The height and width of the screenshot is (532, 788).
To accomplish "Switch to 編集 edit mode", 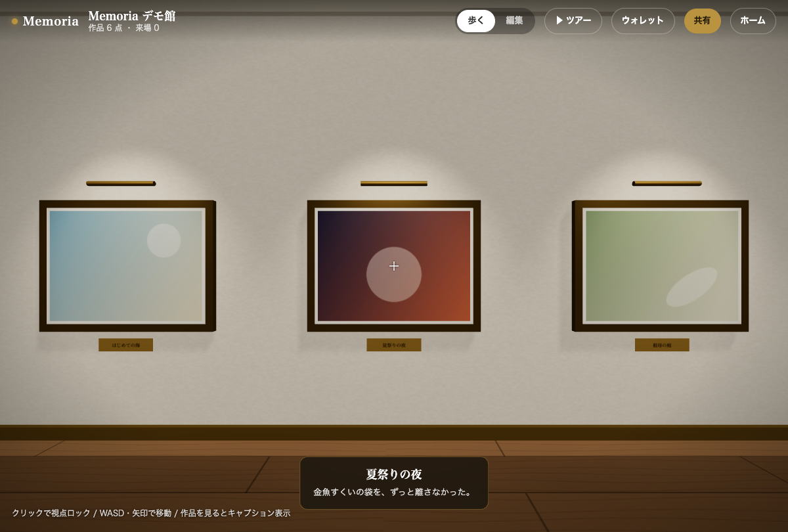I will point(514,20).
